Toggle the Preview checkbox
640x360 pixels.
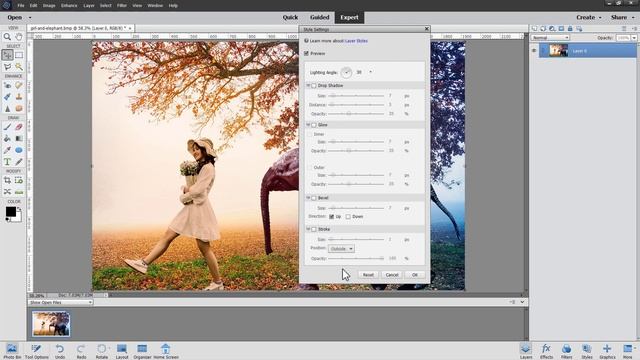point(307,53)
